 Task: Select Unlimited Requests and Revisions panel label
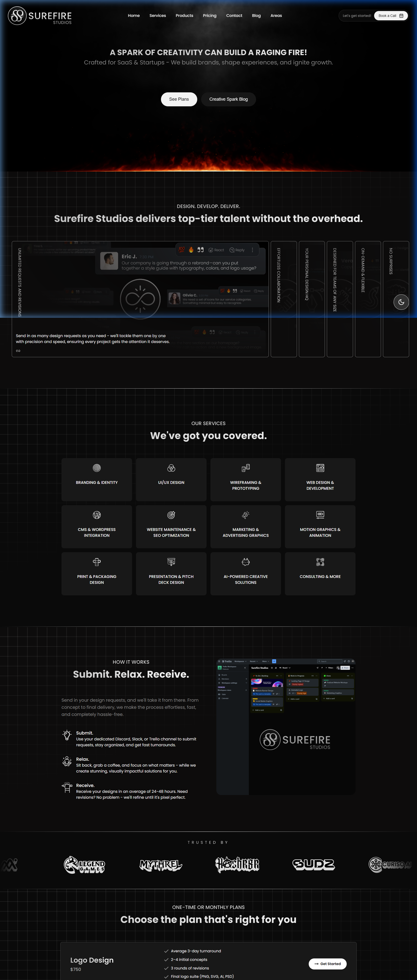pos(19,282)
